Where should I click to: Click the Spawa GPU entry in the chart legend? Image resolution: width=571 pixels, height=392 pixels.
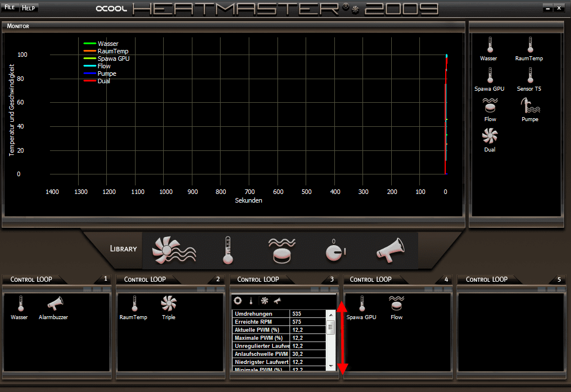tap(106, 59)
